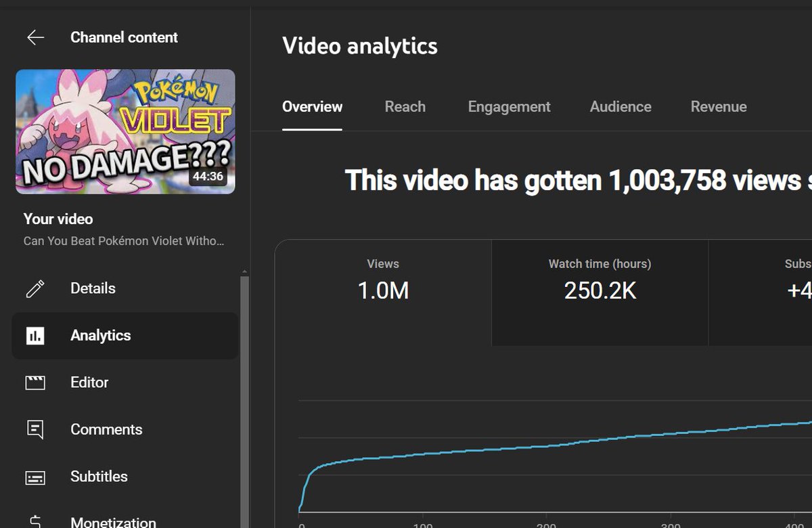Click the 44:36 duration badge
Viewport: 812px width, 528px height.
tap(208, 177)
